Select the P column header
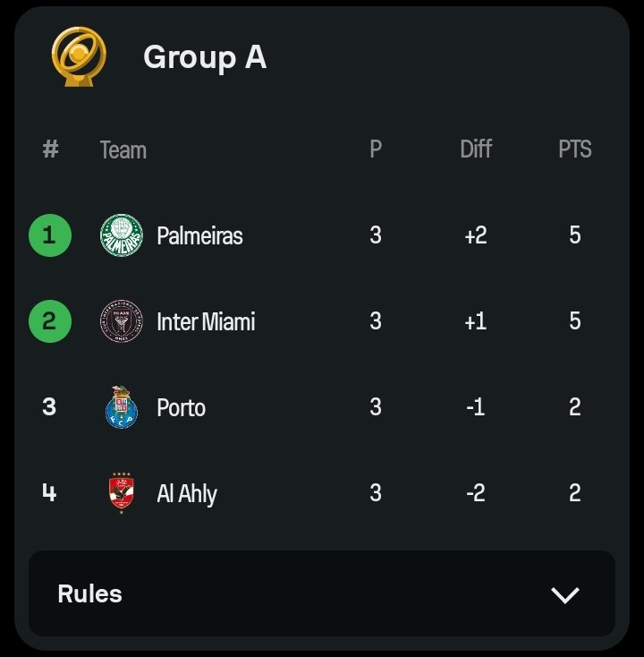The width and height of the screenshot is (644, 657). (x=376, y=149)
